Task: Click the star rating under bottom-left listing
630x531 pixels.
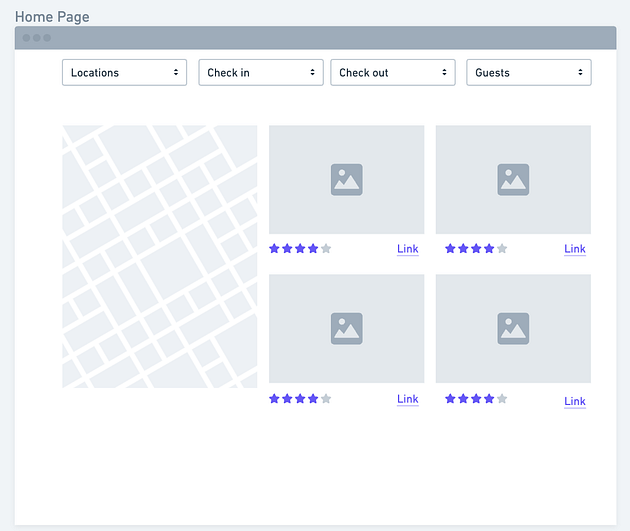Action: 300,399
